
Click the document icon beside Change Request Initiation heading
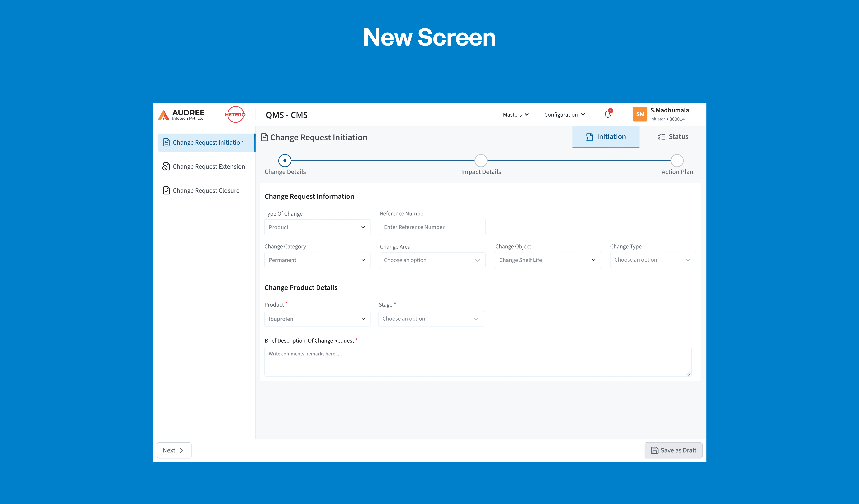click(265, 137)
